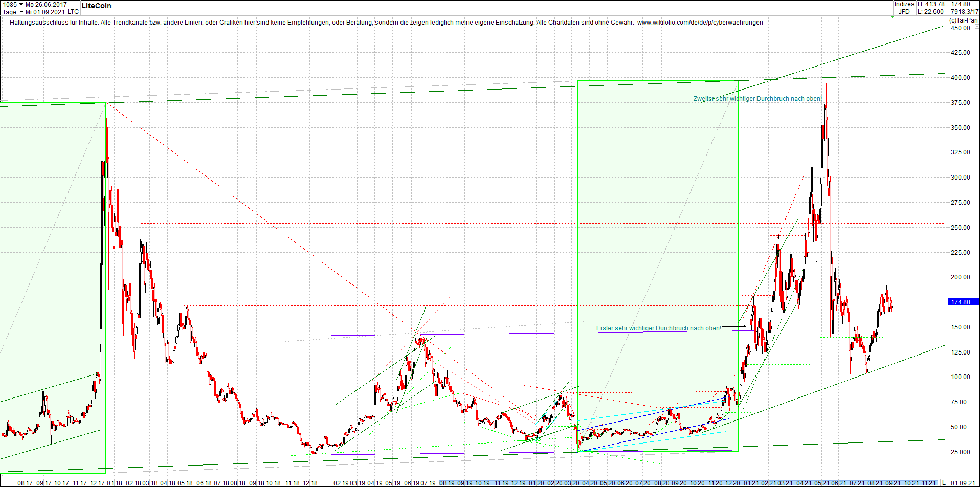Switch to the "Indizes" section
This screenshot has height=487, width=980.
904,4
